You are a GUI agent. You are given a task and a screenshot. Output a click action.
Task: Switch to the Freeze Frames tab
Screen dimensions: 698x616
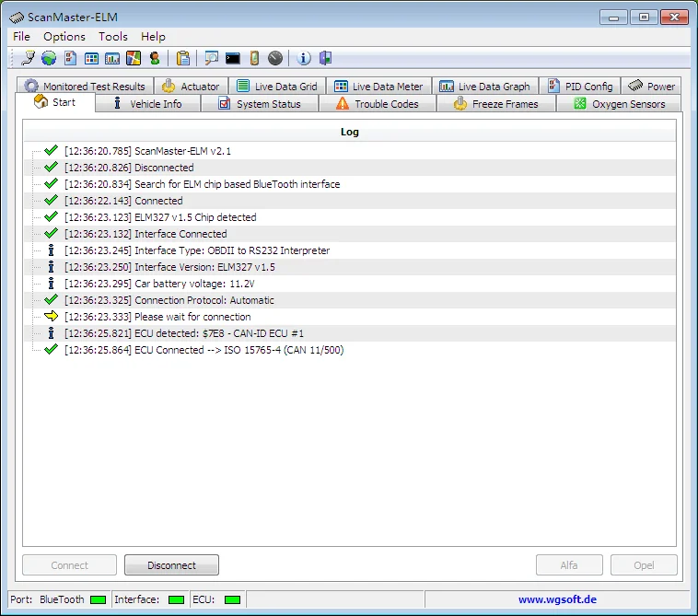(496, 104)
